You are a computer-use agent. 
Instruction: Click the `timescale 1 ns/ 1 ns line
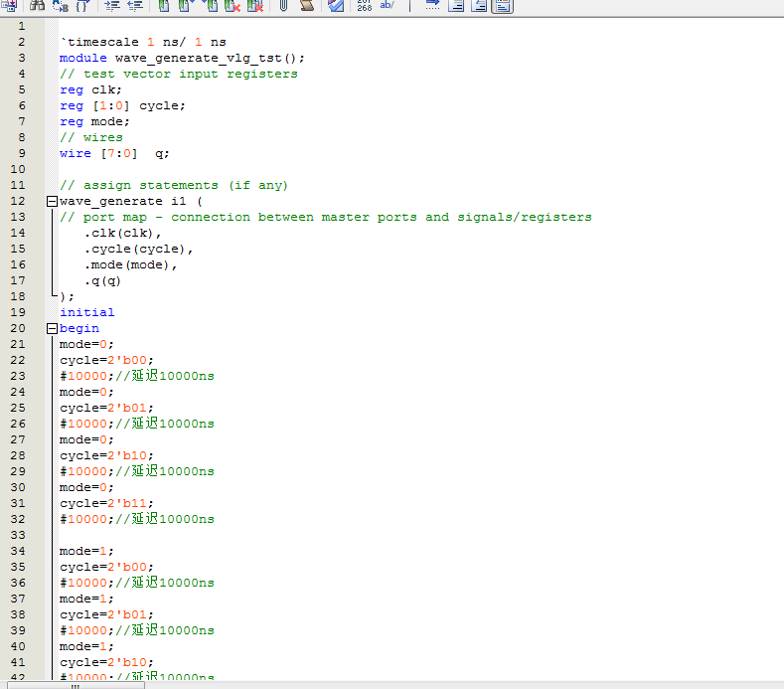(x=142, y=42)
